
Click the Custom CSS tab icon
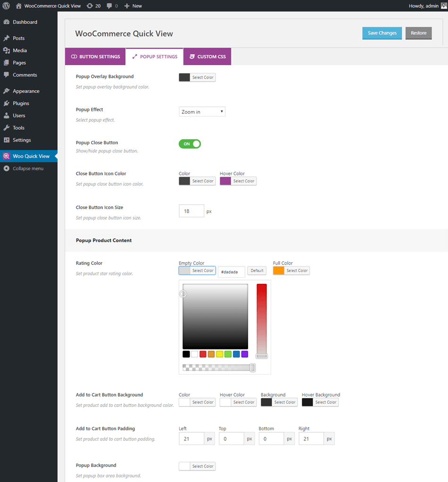point(192,57)
